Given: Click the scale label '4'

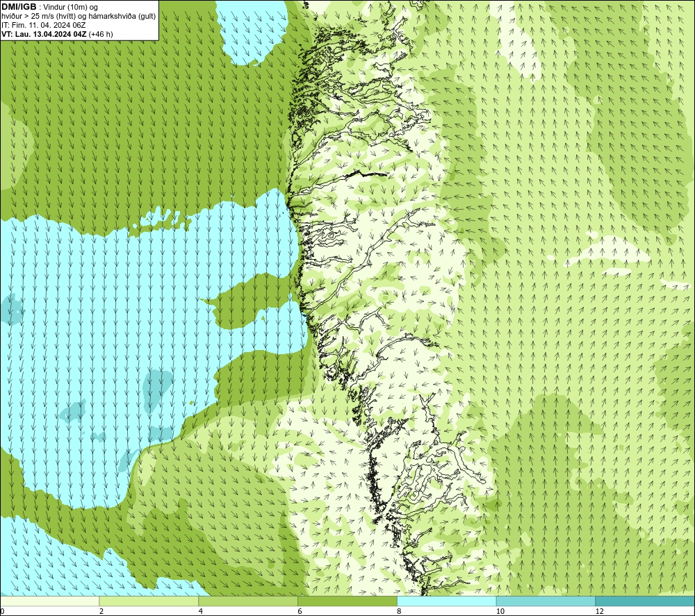Looking at the screenshot, I should point(201,611).
